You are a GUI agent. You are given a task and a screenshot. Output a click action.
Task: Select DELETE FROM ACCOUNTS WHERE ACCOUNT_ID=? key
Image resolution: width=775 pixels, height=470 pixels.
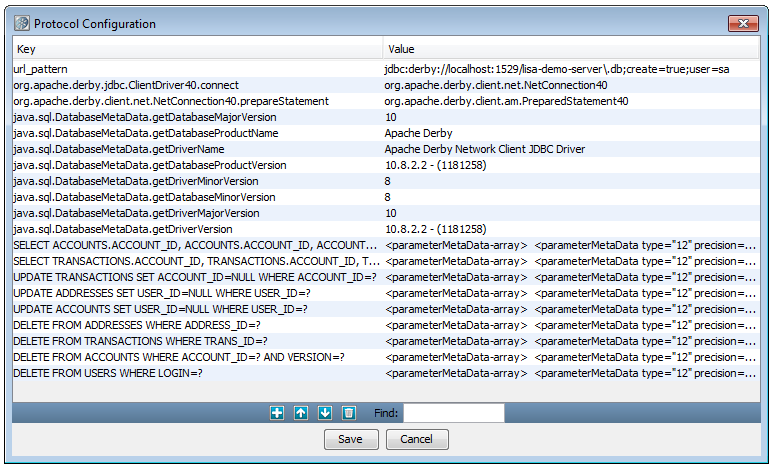coord(198,357)
